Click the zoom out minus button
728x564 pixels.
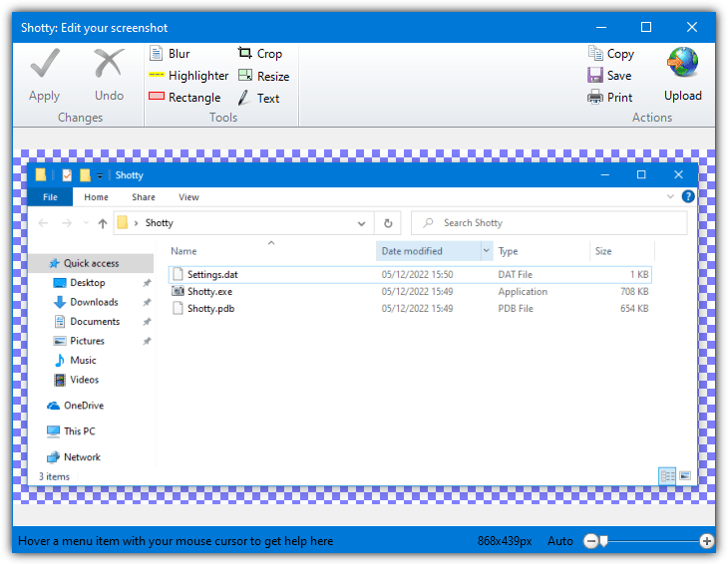590,541
